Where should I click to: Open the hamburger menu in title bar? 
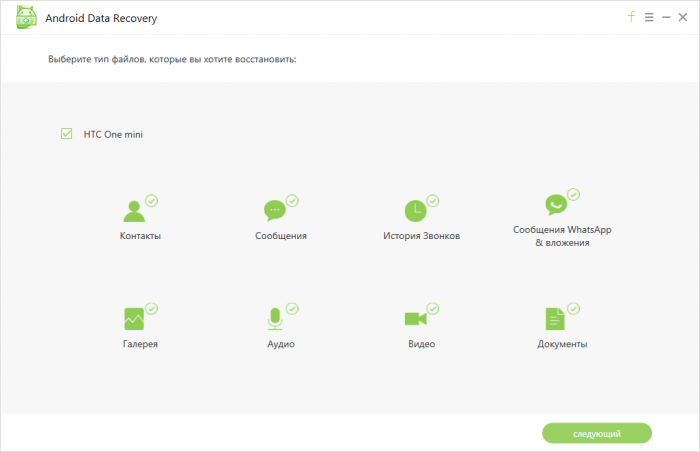click(x=648, y=17)
